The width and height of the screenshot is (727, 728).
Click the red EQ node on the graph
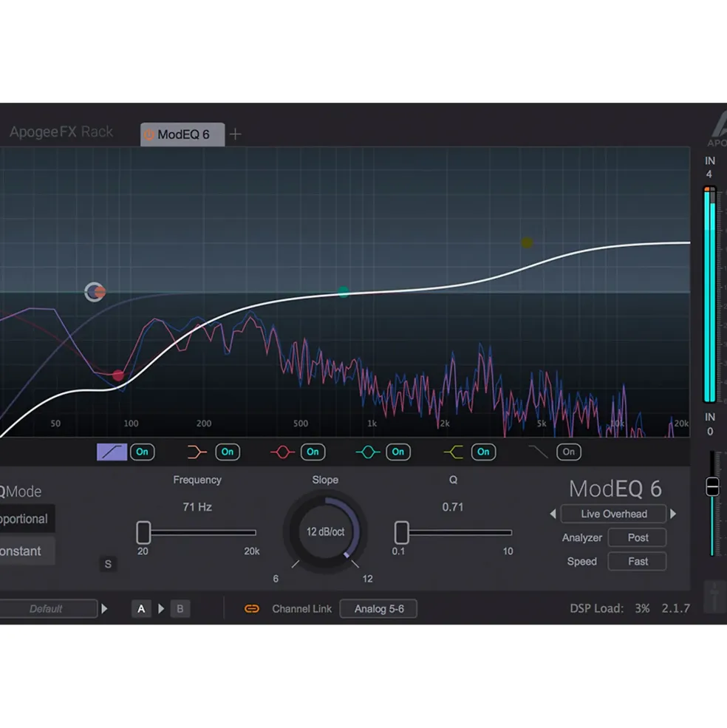tap(118, 375)
